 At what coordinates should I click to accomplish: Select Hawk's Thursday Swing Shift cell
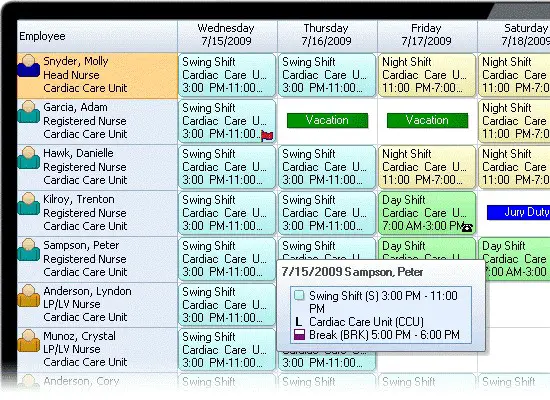pos(327,167)
